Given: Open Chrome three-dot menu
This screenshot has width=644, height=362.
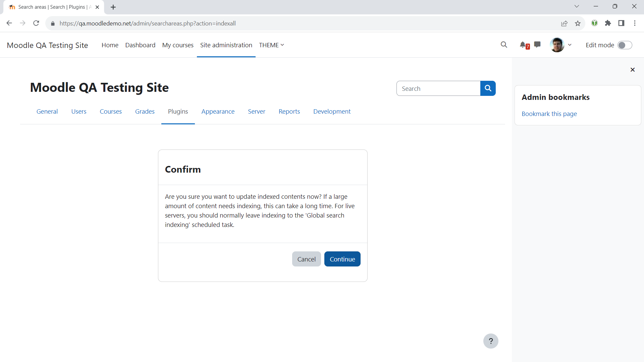Looking at the screenshot, I should coord(635,23).
